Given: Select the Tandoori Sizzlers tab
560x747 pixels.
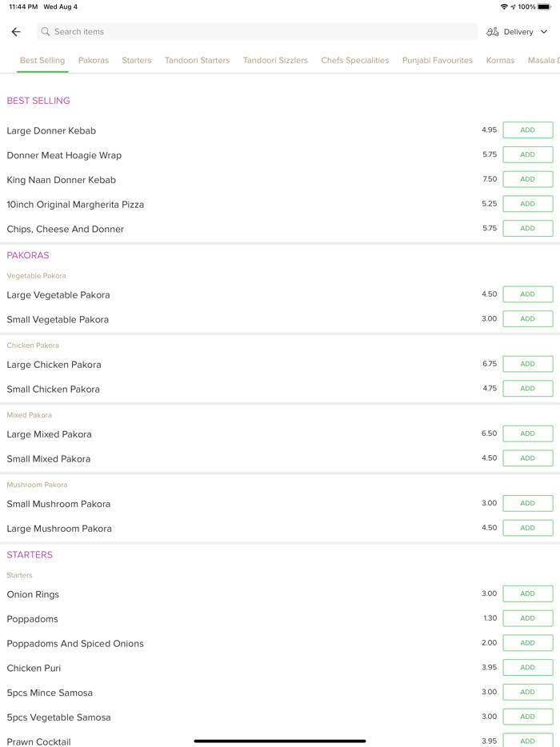Looking at the screenshot, I should (x=275, y=60).
